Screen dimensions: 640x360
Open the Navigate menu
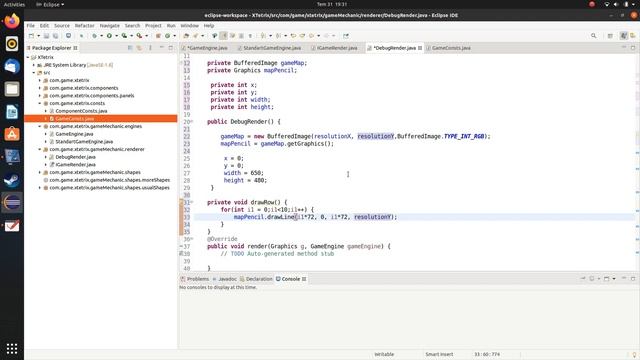tap(109, 26)
